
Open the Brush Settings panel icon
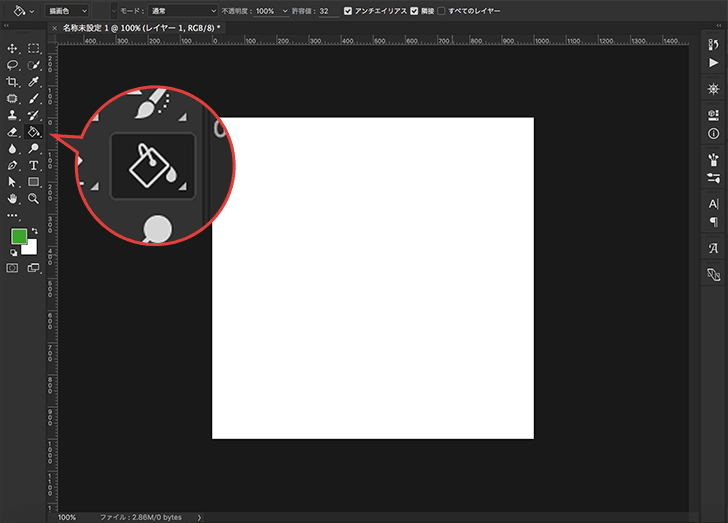(x=714, y=178)
